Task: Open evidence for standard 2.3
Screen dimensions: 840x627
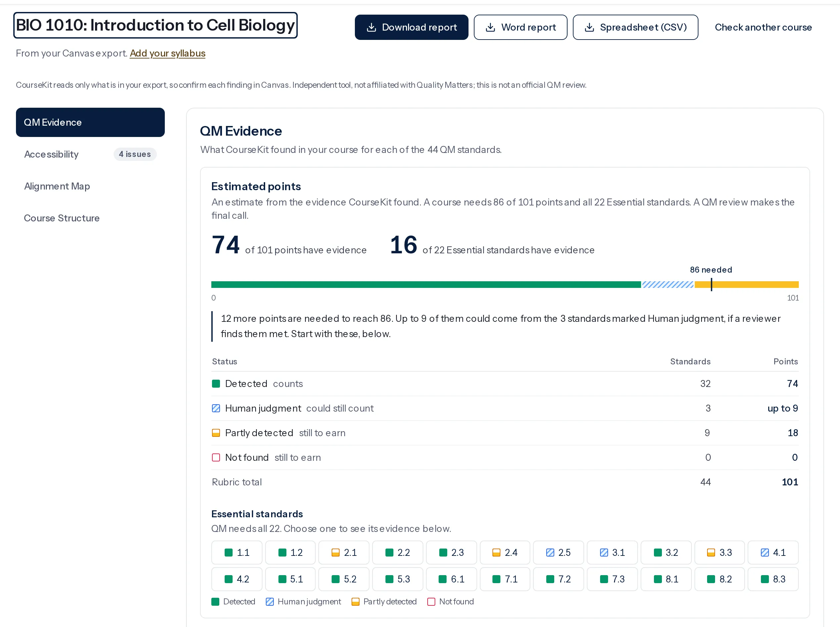Action: point(451,553)
